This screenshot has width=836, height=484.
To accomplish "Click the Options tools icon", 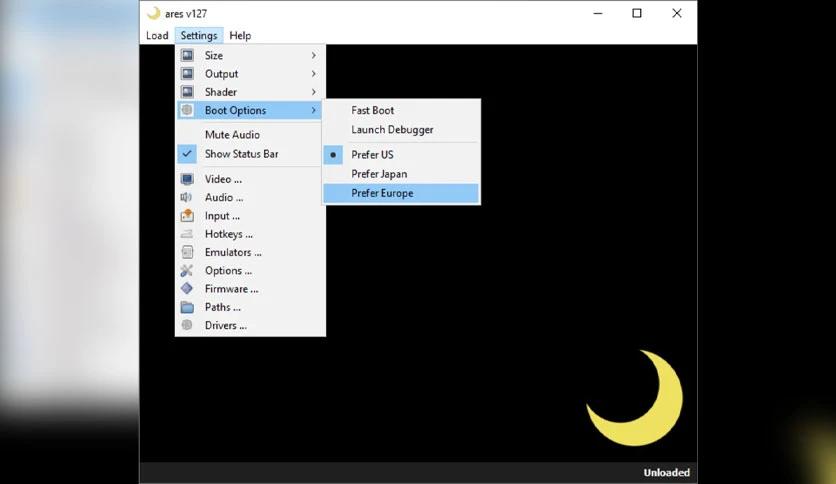I will 187,270.
